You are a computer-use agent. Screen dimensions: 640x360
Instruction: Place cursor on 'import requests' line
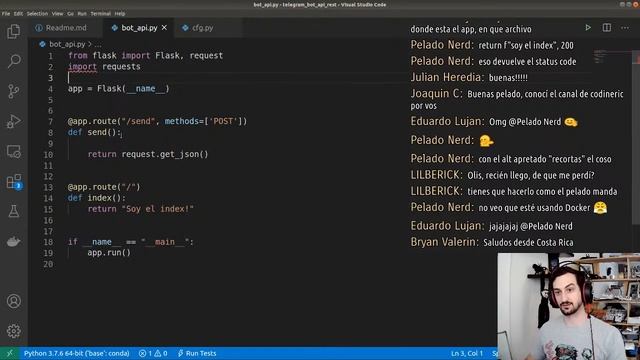coord(104,67)
